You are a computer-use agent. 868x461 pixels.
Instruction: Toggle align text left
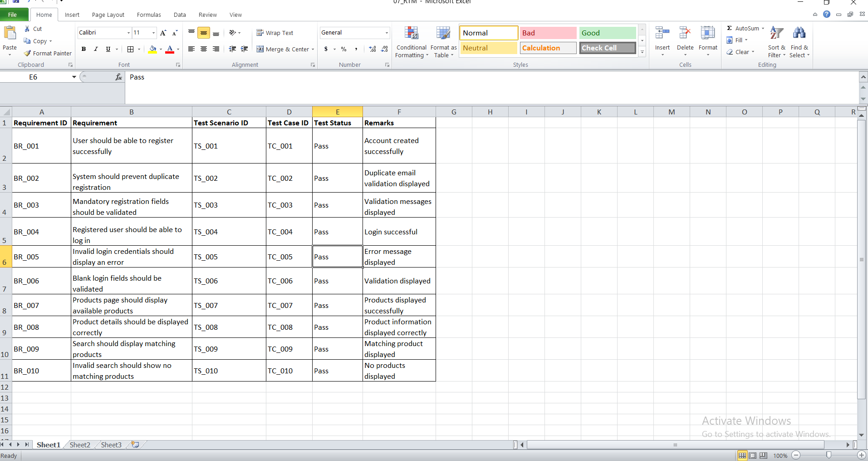click(191, 49)
